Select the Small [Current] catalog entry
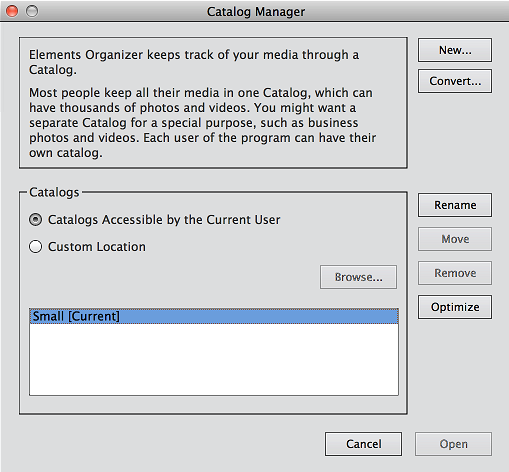Screen dimensions: 509x472 pos(214,316)
